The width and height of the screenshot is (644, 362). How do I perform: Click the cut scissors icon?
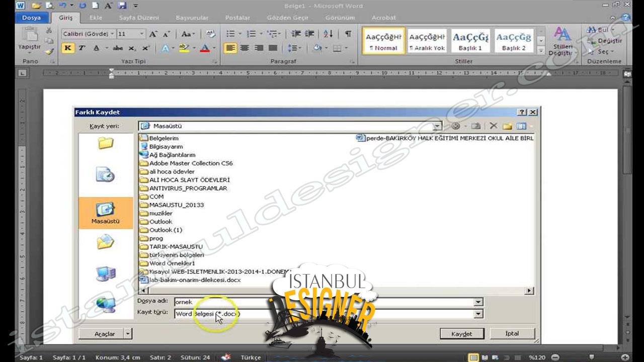49,30
